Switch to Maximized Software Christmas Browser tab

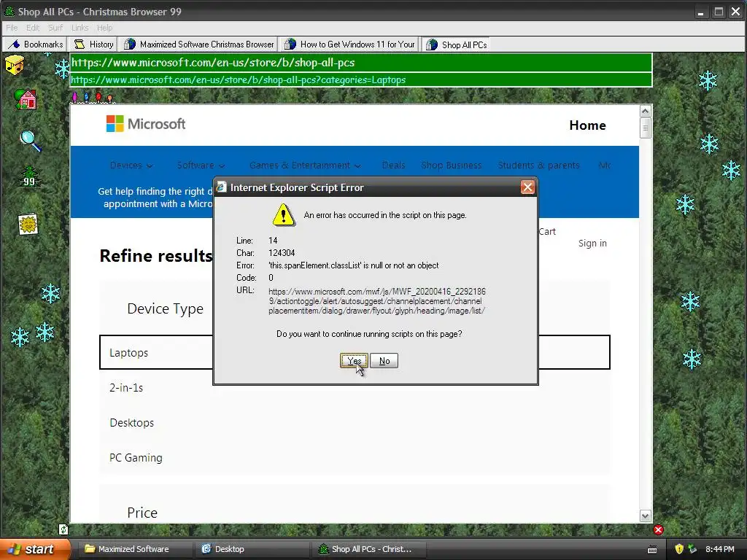(199, 44)
